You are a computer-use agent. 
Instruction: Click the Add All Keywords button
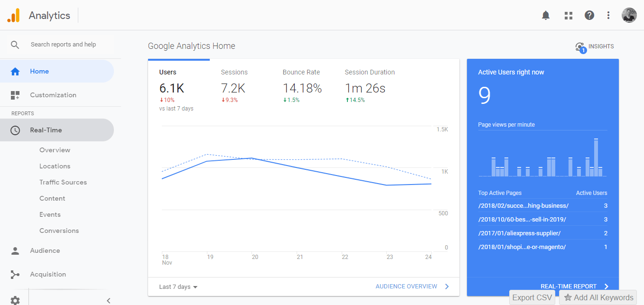point(598,298)
